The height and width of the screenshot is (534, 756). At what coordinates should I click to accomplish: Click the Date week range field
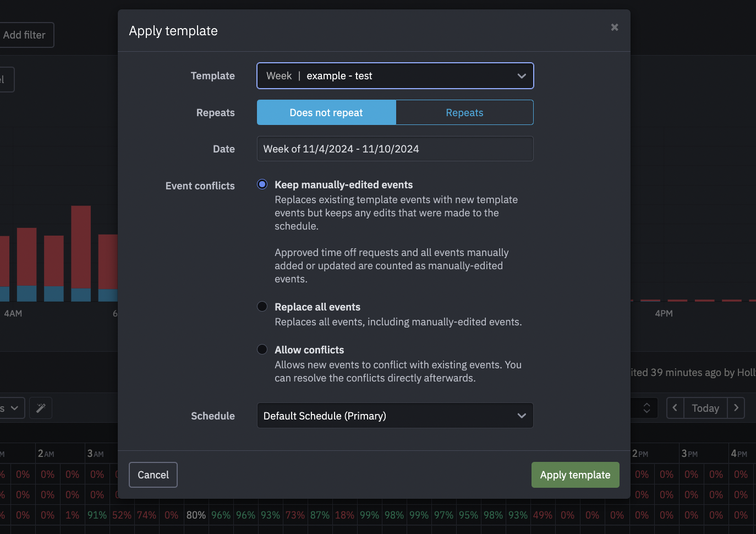pos(395,149)
